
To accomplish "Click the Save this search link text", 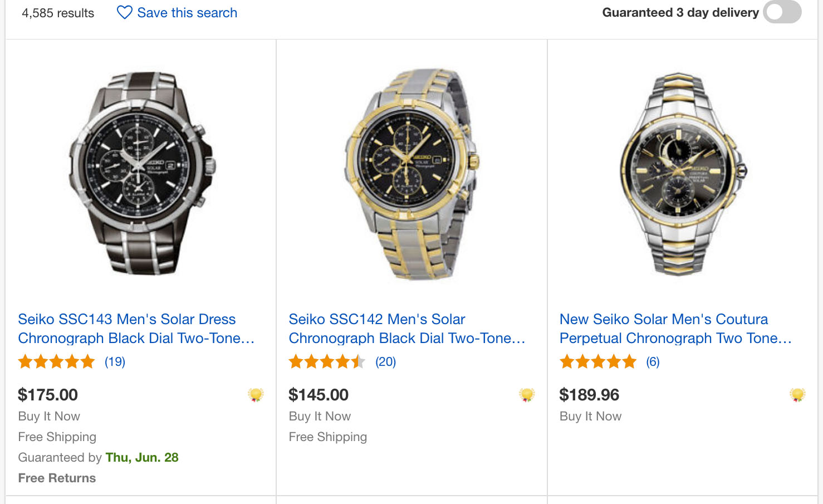I will 187,13.
